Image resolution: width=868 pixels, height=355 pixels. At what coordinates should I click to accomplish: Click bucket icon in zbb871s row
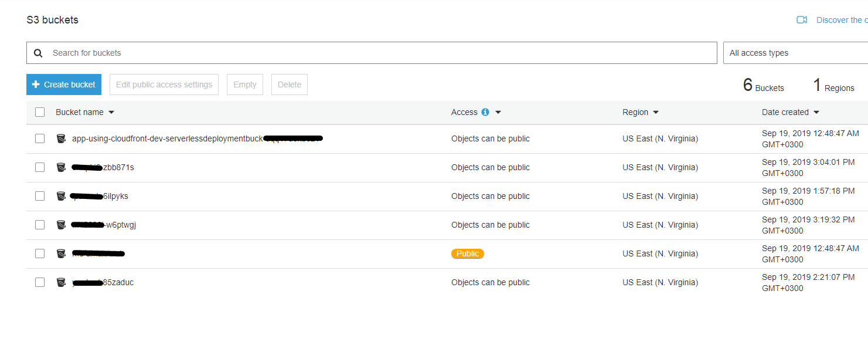(61, 167)
